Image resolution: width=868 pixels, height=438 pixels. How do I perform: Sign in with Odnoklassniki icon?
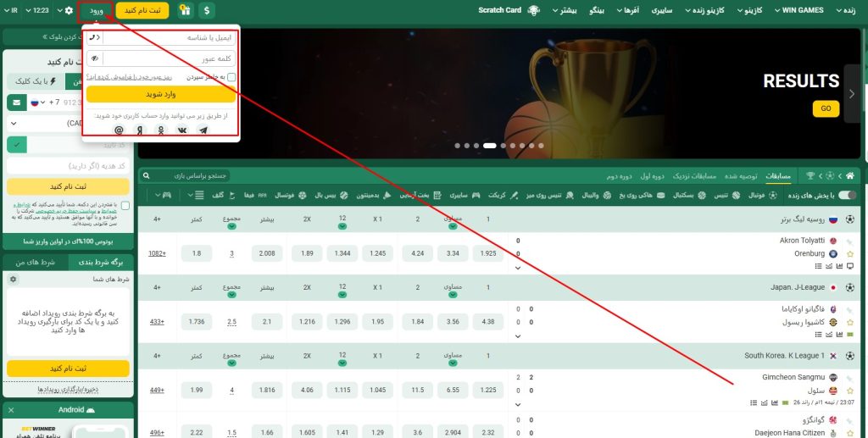pyautogui.click(x=161, y=130)
